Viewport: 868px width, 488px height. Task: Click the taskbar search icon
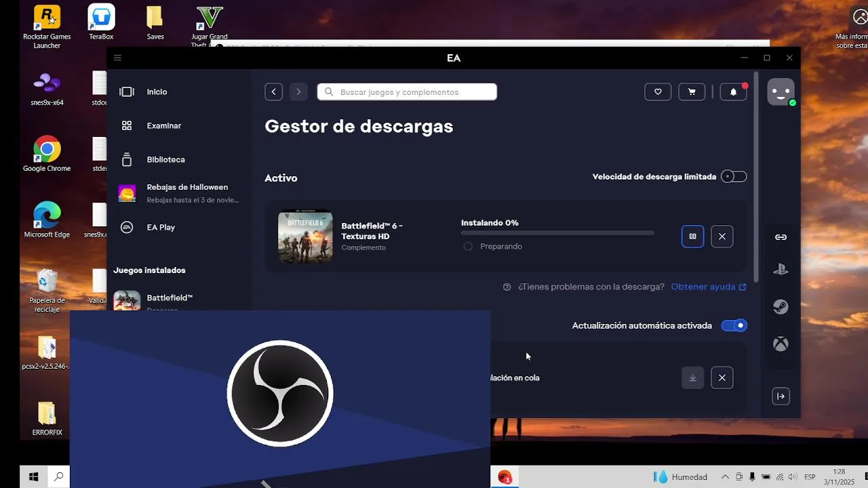pos(59,477)
